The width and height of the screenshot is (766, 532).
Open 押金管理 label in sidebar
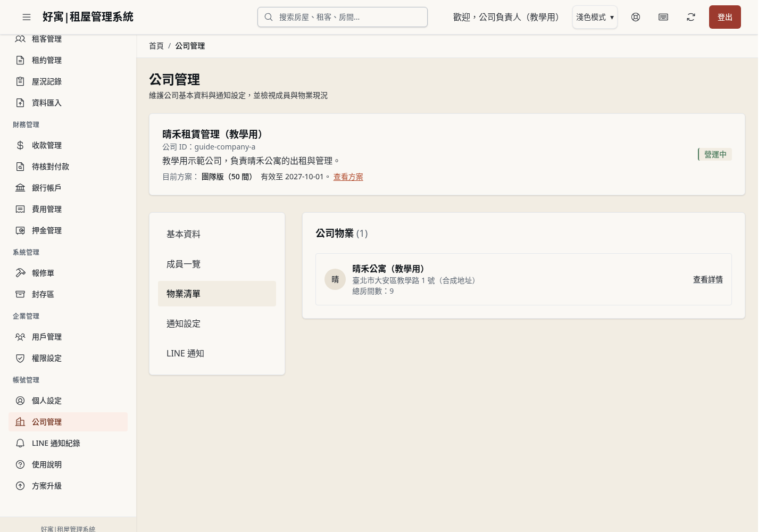(x=47, y=230)
